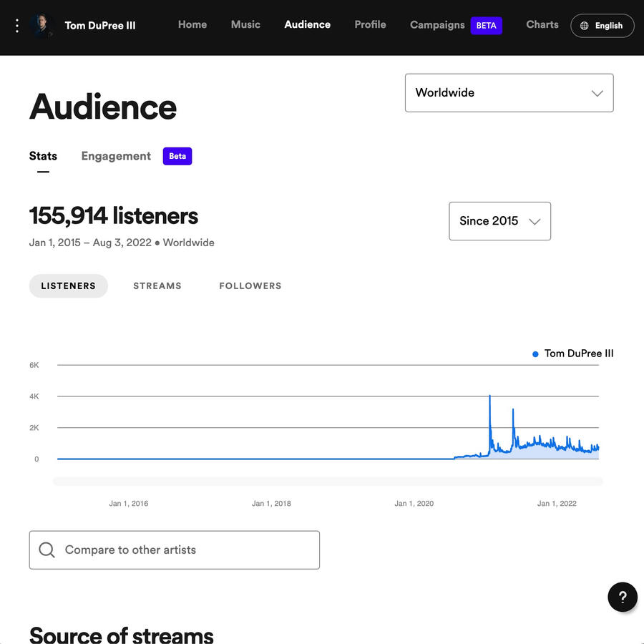
Task: Navigate to the Music section
Action: [245, 24]
